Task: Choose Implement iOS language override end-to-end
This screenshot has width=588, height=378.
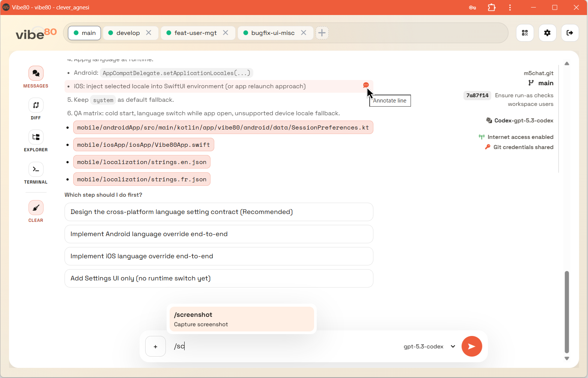Action: [219, 256]
